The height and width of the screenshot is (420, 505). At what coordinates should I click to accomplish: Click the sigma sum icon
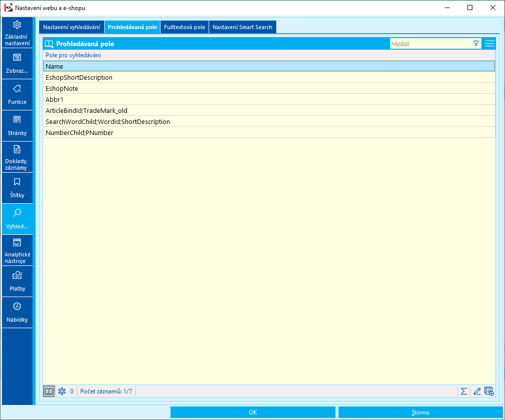[x=464, y=391]
